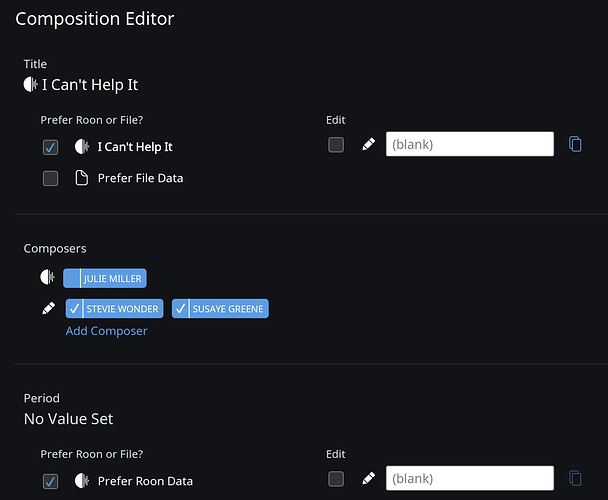This screenshot has width=608, height=500.
Task: Click the pencil icon in the edited Composers row
Action: pyautogui.click(x=48, y=308)
